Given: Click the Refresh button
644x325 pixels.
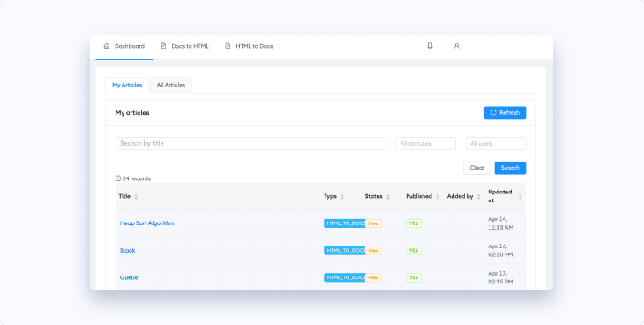Looking at the screenshot, I should tap(505, 113).
